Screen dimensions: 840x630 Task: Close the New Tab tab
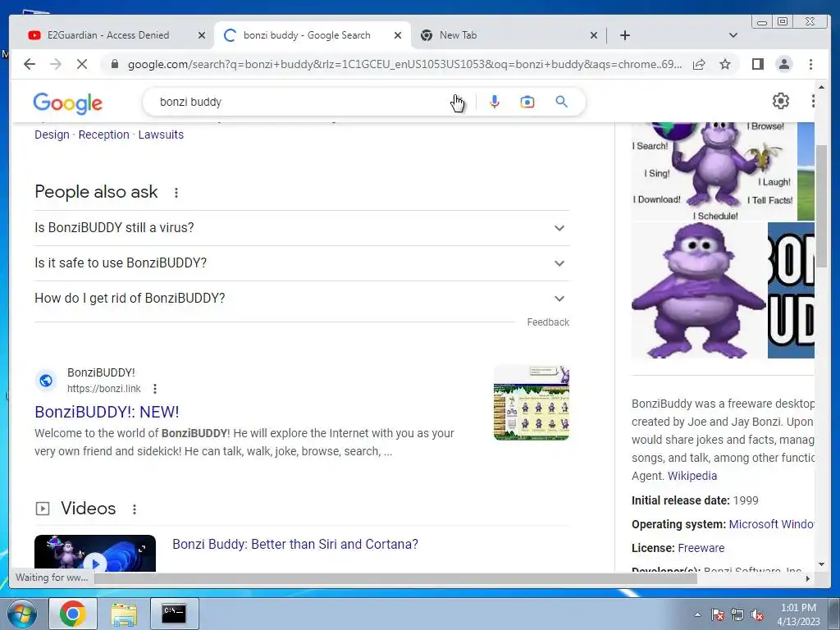point(594,35)
